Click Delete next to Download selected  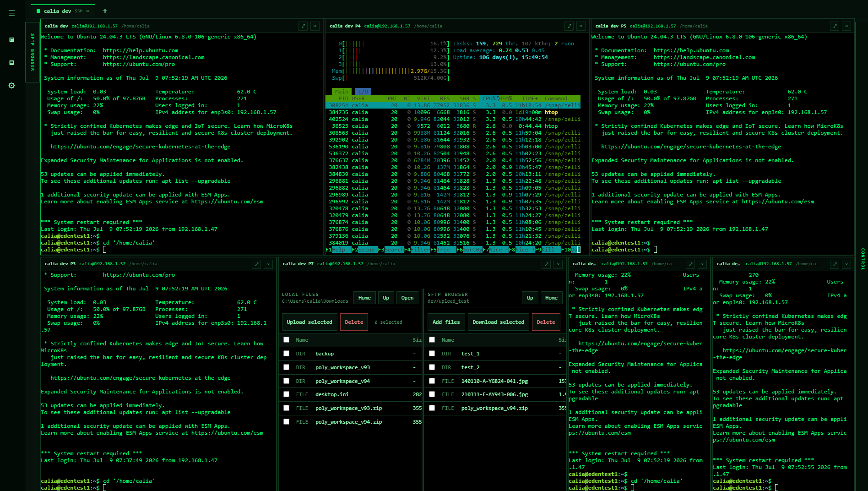[x=546, y=322]
